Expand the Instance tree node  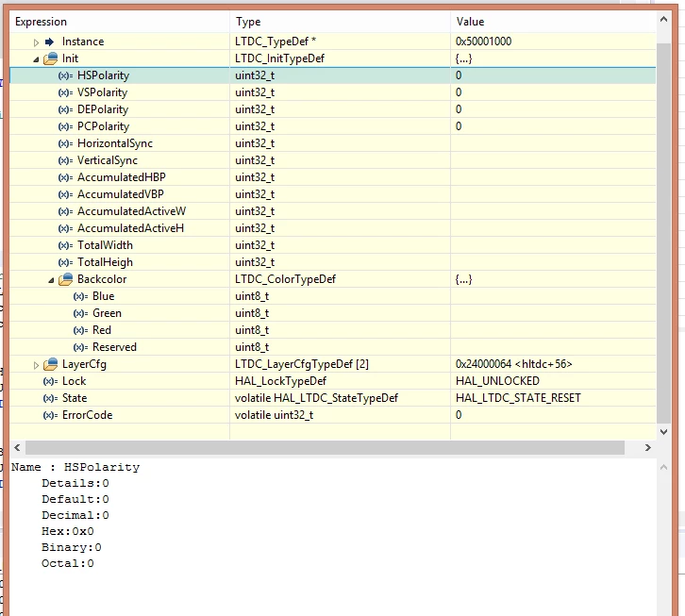36,42
